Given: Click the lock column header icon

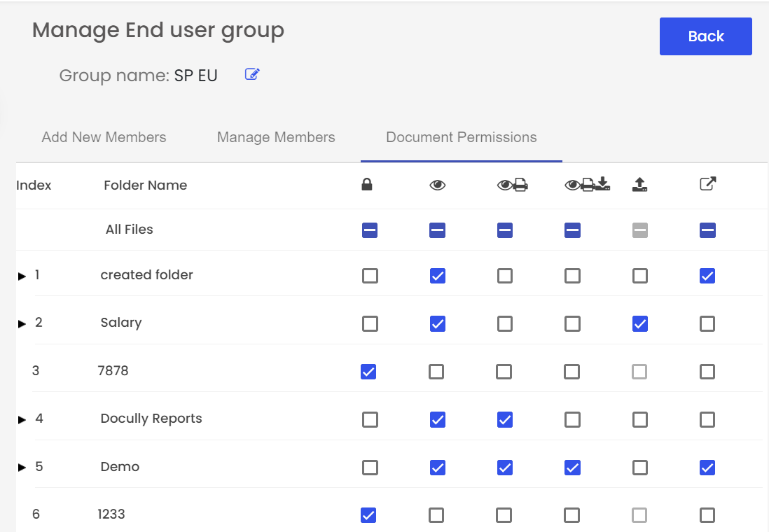Looking at the screenshot, I should tap(367, 184).
